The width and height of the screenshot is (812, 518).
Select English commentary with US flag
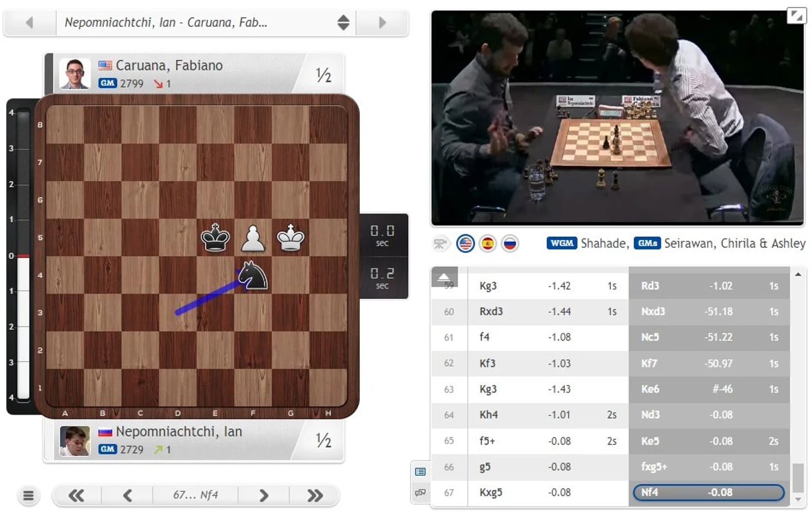tap(465, 243)
